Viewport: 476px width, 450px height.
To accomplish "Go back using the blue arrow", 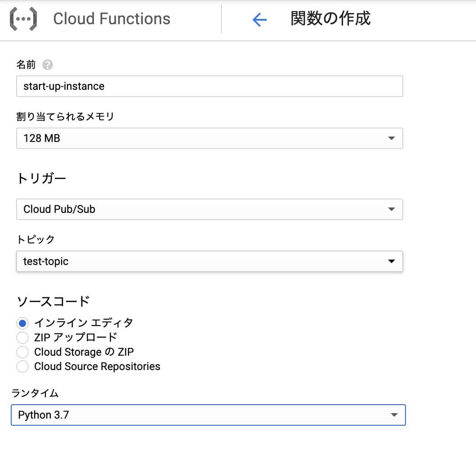I will (260, 20).
